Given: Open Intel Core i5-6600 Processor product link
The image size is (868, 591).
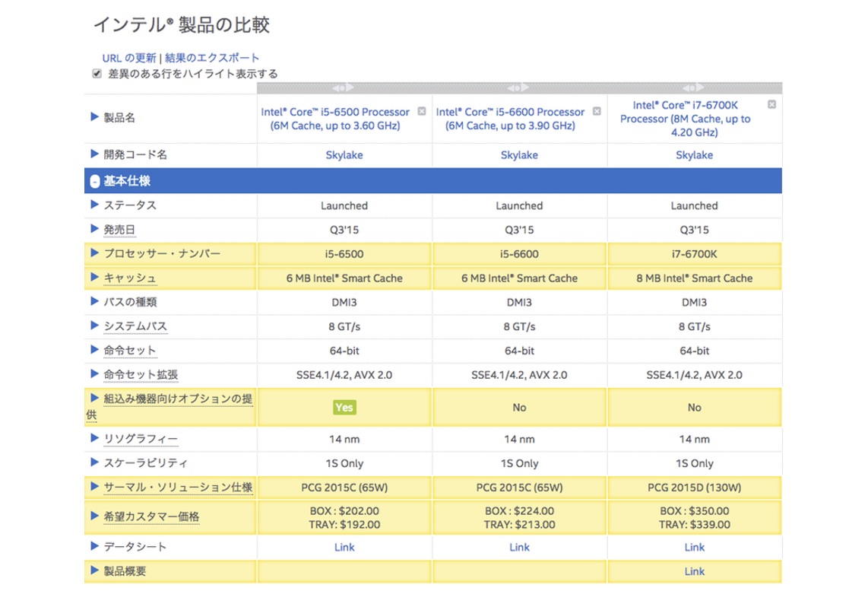Looking at the screenshot, I should [x=511, y=119].
